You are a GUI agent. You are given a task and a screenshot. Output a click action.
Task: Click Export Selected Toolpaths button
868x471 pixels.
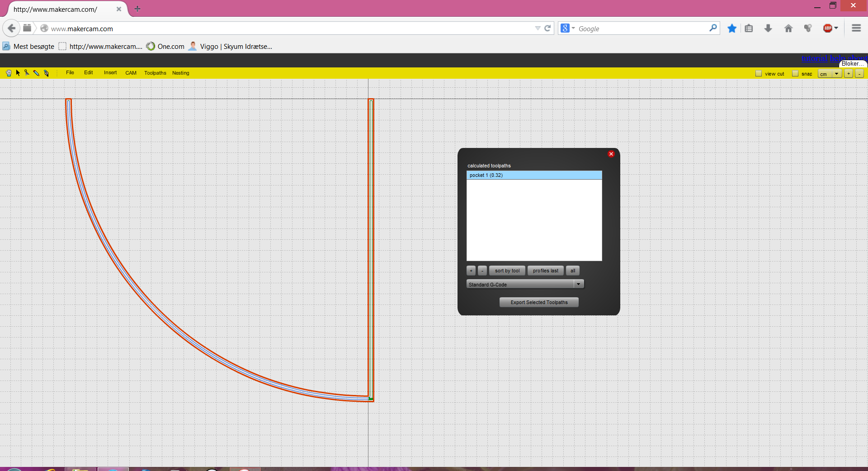[x=539, y=302]
